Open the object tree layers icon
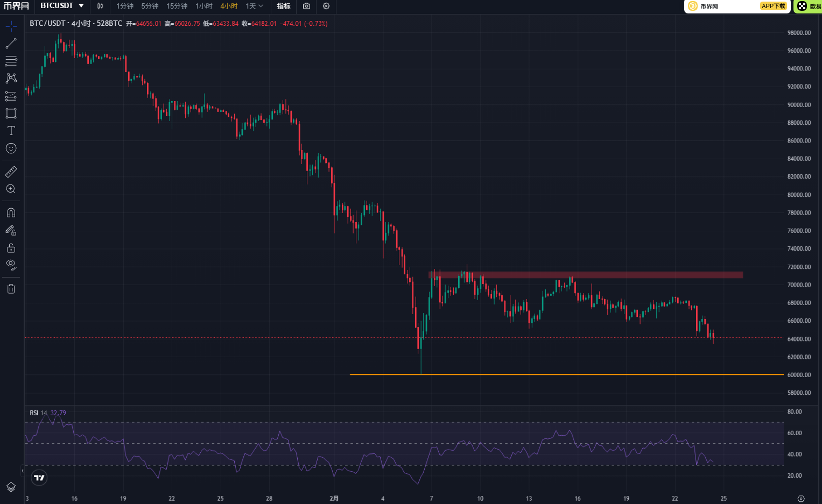This screenshot has height=504, width=822. (11, 487)
